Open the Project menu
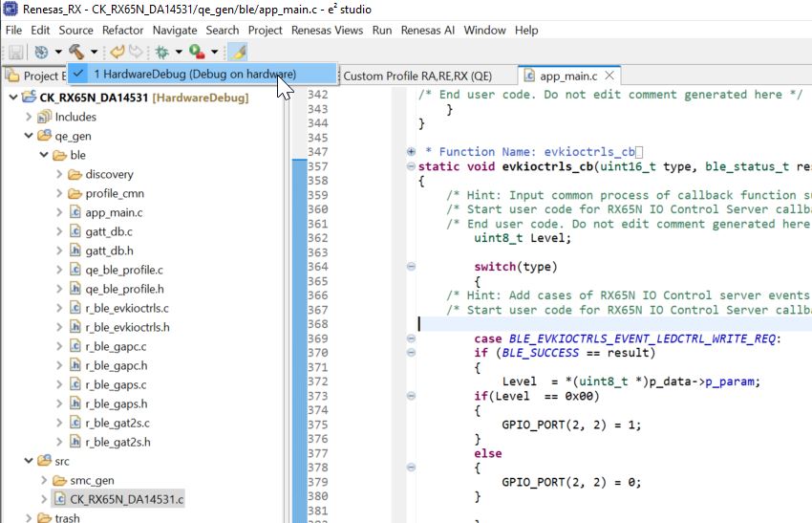Screen dimensions: 812x523 tap(266, 30)
